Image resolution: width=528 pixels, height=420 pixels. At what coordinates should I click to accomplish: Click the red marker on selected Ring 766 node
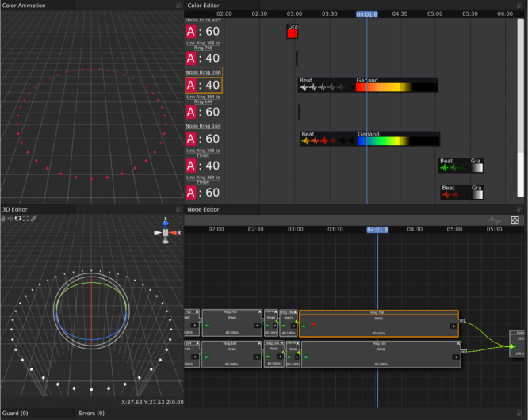click(x=313, y=324)
